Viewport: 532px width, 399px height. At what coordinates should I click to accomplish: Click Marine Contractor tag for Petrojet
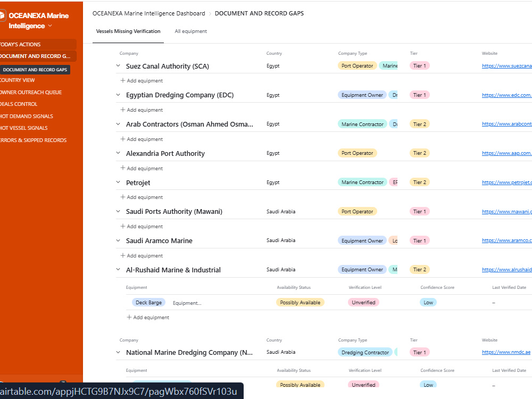tap(362, 182)
